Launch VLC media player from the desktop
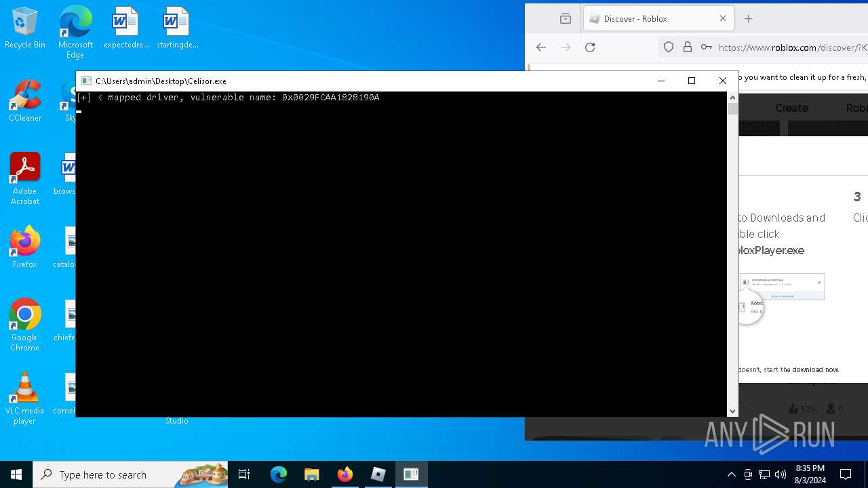Viewport: 868px width, 488px height. pyautogui.click(x=24, y=399)
